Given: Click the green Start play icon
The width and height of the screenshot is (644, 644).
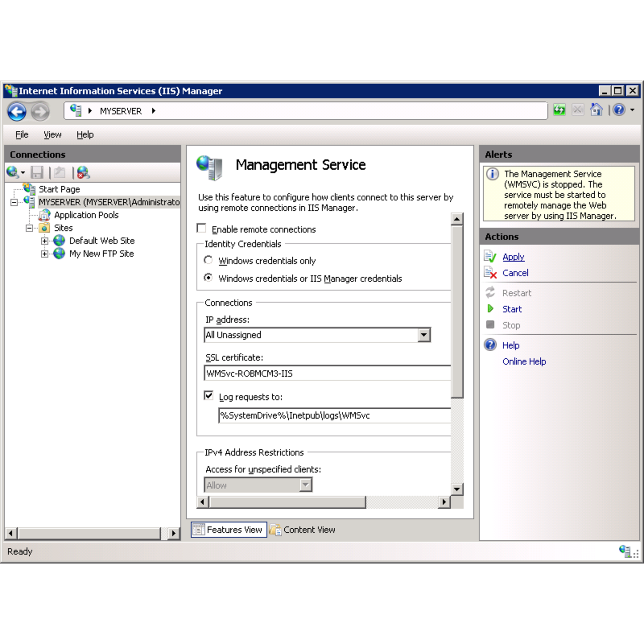Looking at the screenshot, I should point(490,308).
